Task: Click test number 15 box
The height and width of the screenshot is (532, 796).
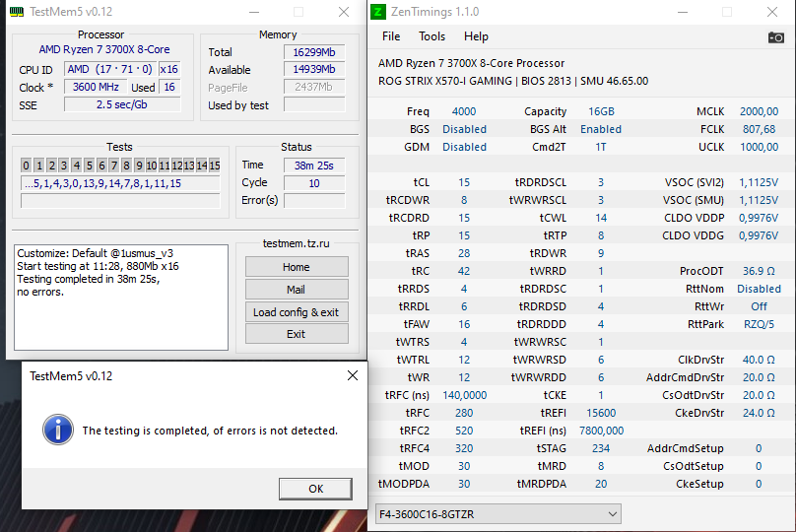Action: (215, 166)
